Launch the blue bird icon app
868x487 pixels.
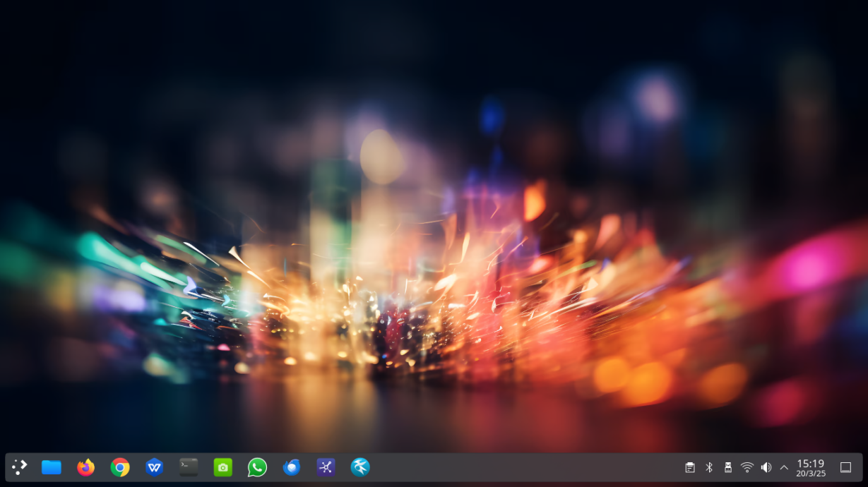(360, 467)
